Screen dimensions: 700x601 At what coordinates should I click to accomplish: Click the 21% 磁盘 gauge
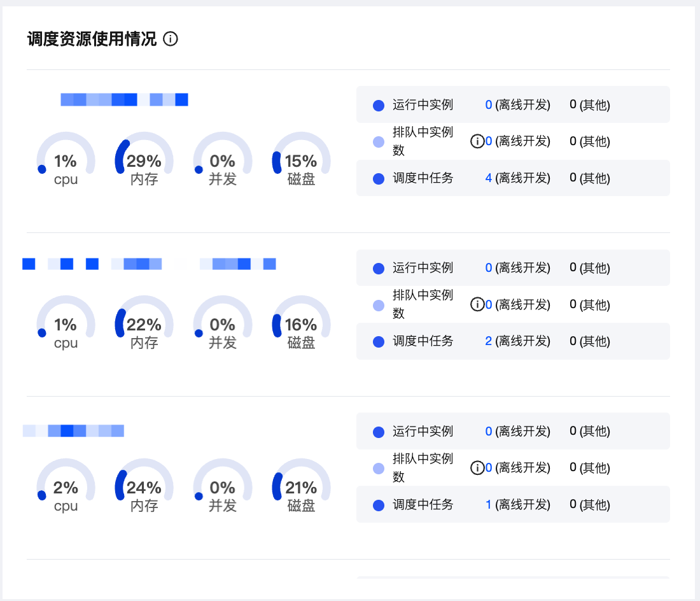[x=301, y=486]
